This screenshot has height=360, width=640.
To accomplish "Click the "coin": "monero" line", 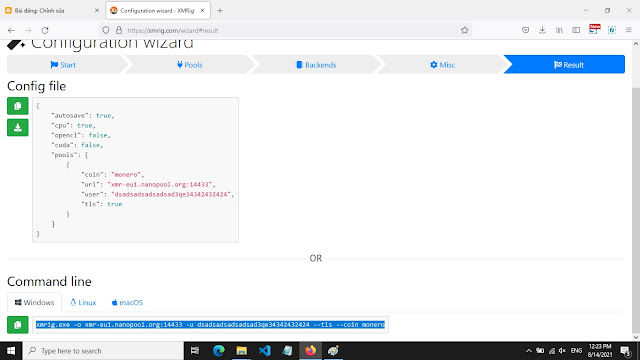I will coord(113,175).
